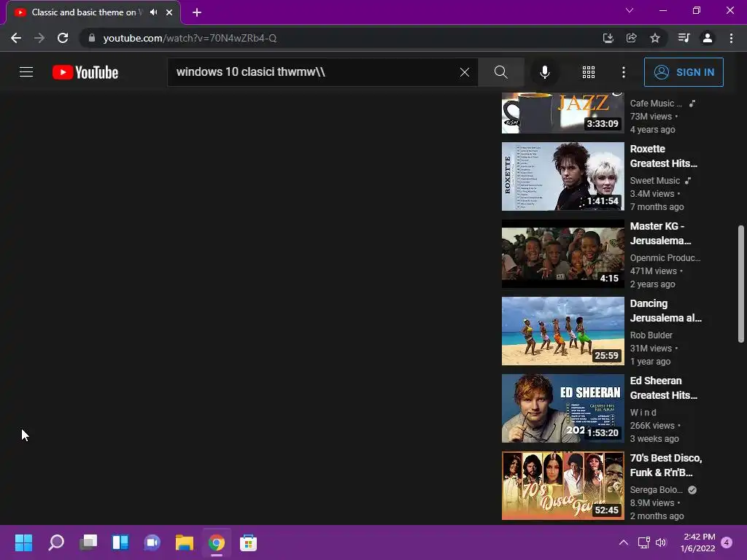747x560 pixels.
Task: Show hidden tray icons chevron
Action: pyautogui.click(x=623, y=542)
